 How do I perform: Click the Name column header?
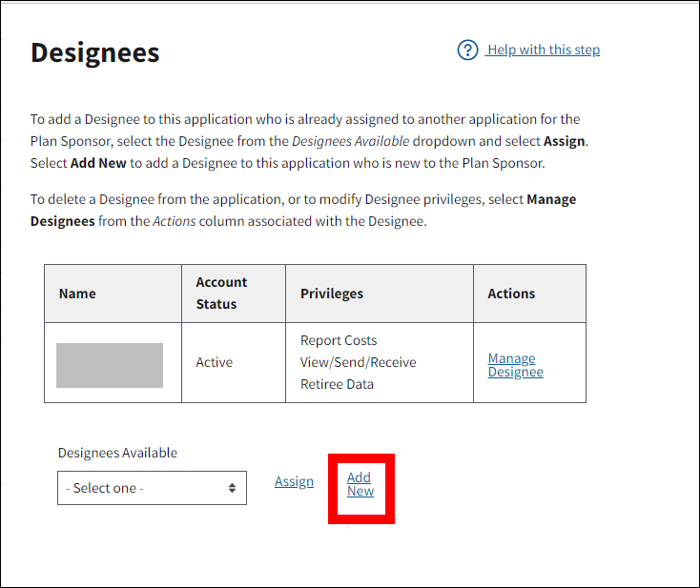pos(77,294)
